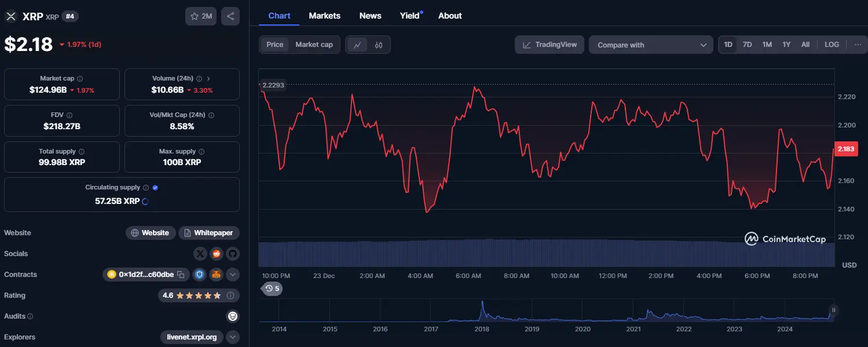868x347 pixels.
Task: Click the Market cap info icon
Action: [80, 79]
